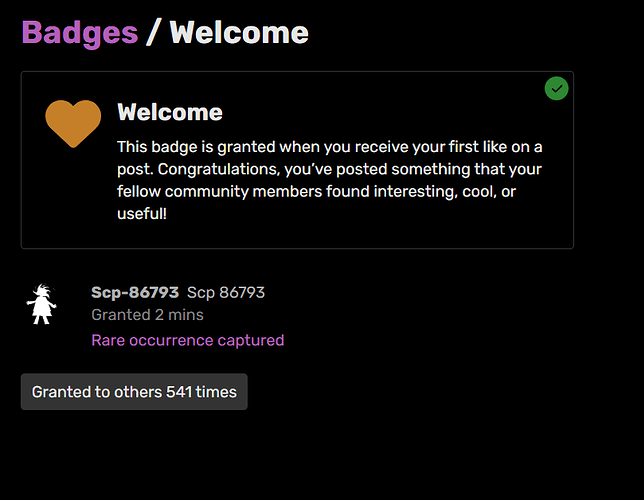
Task: Click the green checkmark badge indicator
Action: (557, 88)
